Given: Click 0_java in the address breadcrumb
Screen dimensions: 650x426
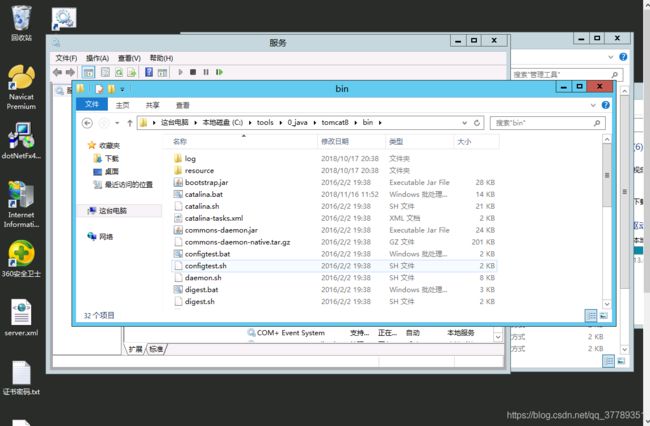Looking at the screenshot, I should click(x=297, y=123).
